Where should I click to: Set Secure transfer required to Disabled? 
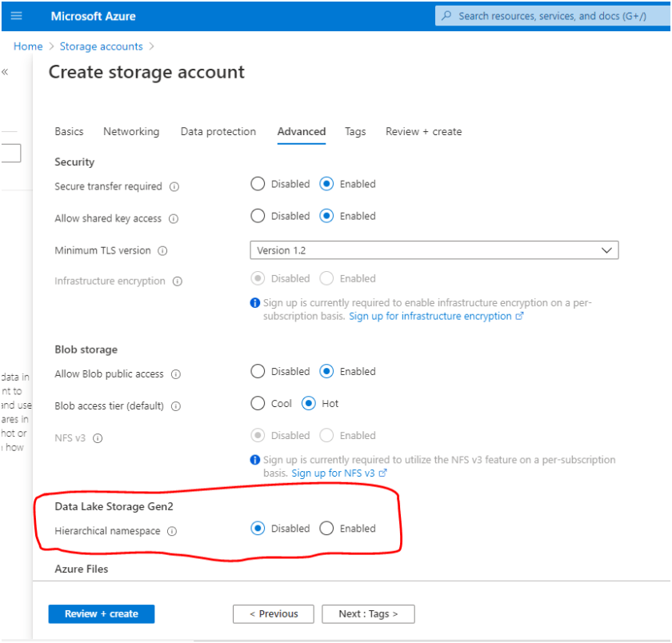click(x=258, y=184)
